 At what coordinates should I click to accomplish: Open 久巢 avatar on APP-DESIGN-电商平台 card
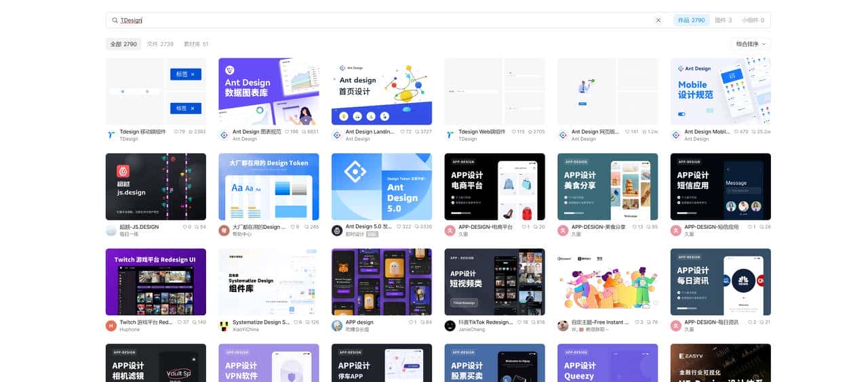pos(450,230)
